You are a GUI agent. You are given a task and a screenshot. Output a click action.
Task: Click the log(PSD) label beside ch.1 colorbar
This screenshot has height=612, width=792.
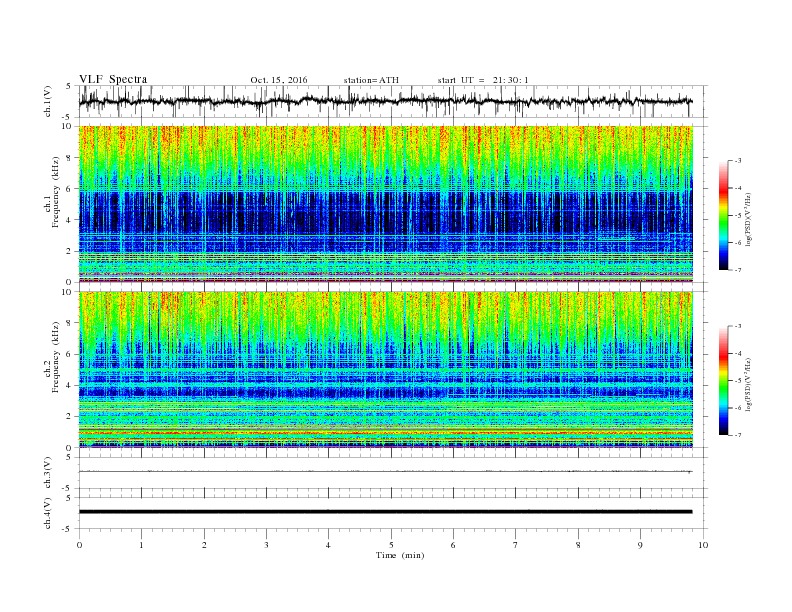pos(748,219)
